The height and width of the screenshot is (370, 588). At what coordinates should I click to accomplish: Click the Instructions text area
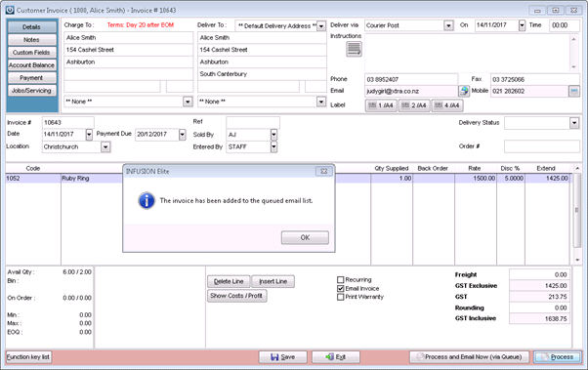[x=468, y=53]
